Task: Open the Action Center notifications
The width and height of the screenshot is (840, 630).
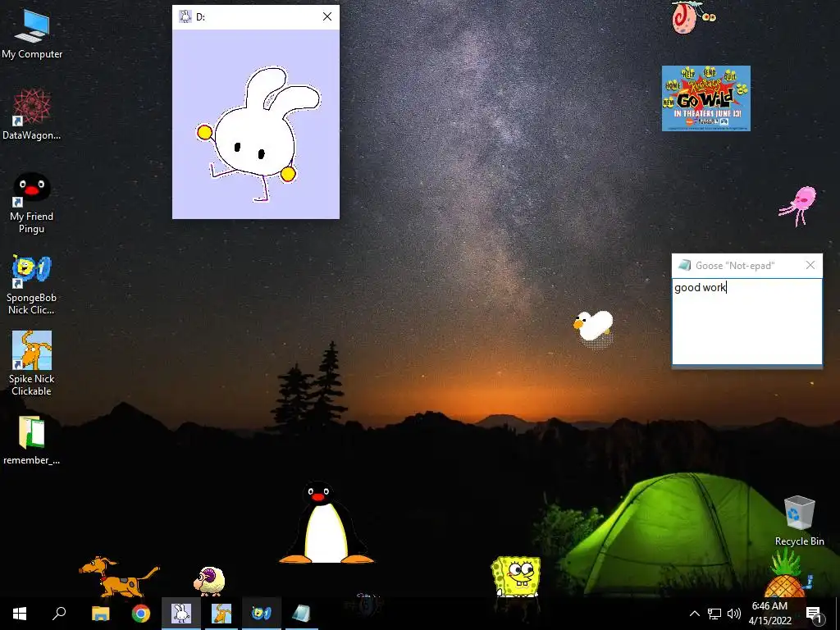Action: [x=814, y=614]
